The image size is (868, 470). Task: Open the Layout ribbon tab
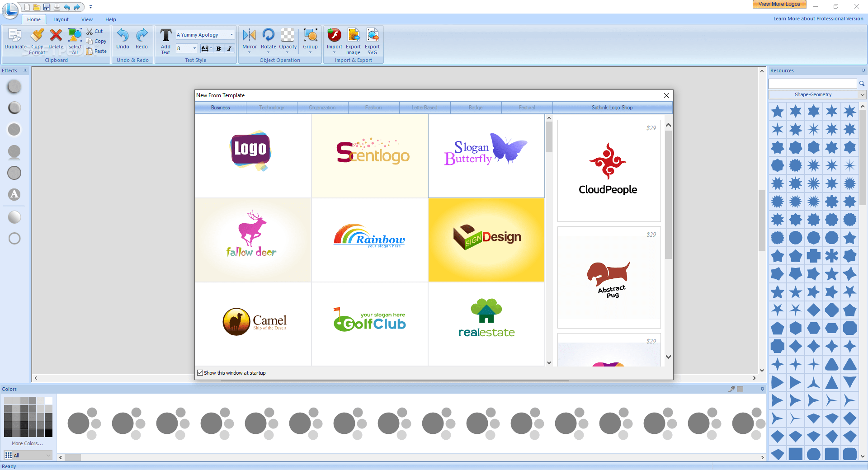coord(61,19)
